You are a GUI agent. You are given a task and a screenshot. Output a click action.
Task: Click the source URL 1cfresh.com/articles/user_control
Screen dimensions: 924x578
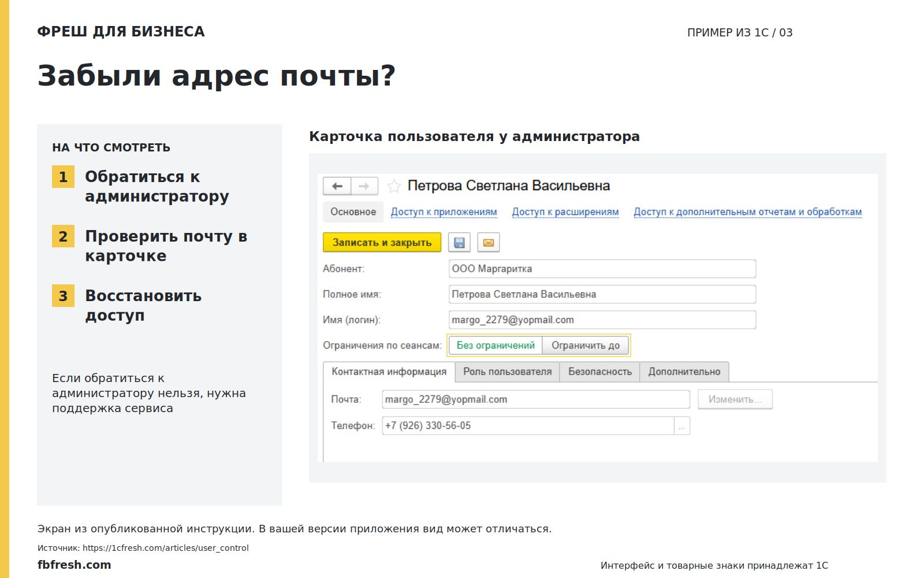tap(166, 548)
